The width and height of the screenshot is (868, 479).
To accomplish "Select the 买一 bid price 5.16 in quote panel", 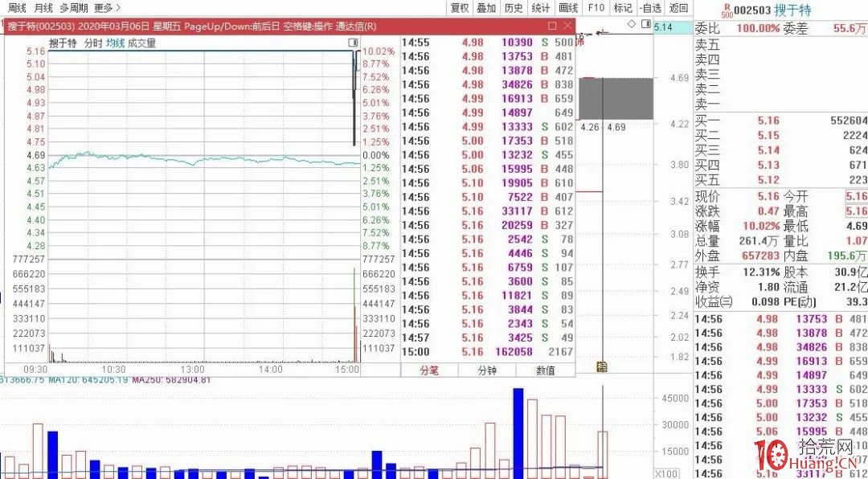I will pyautogui.click(x=770, y=121).
